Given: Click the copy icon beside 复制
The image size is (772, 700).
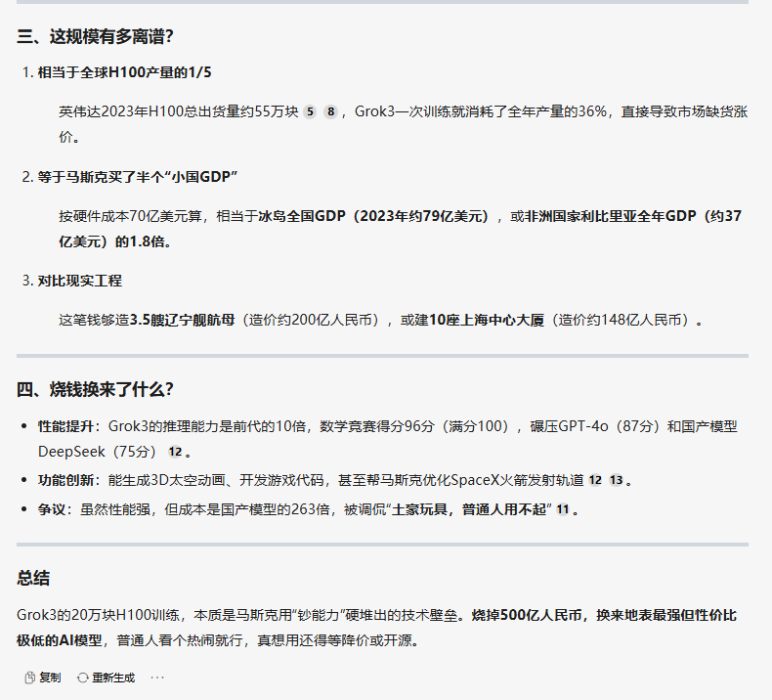Looking at the screenshot, I should coord(30,678).
